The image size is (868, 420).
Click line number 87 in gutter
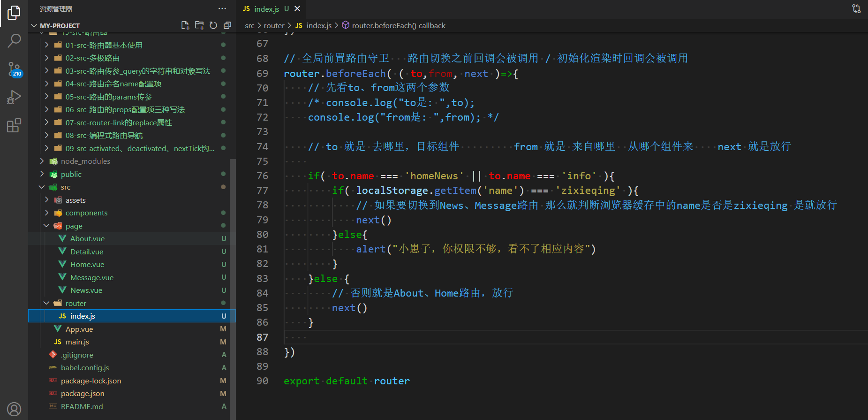[263, 337]
